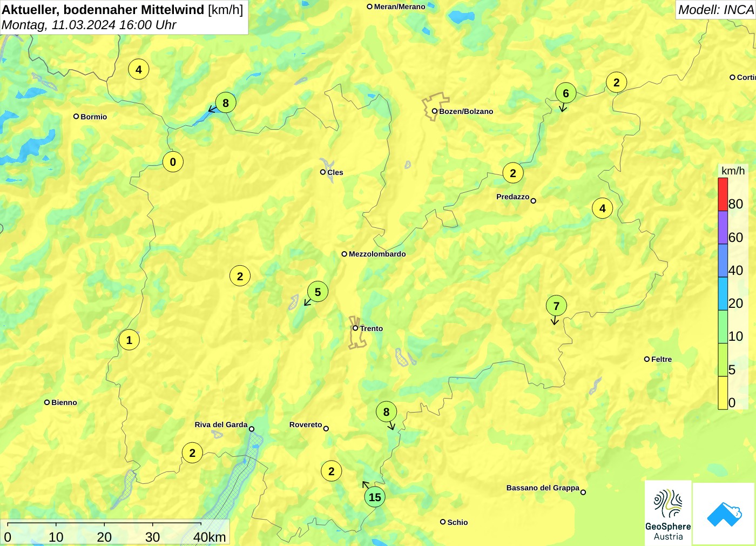Click the 'km/h' heading above the legend
Image resolution: width=756 pixels, height=546 pixels.
733,171
